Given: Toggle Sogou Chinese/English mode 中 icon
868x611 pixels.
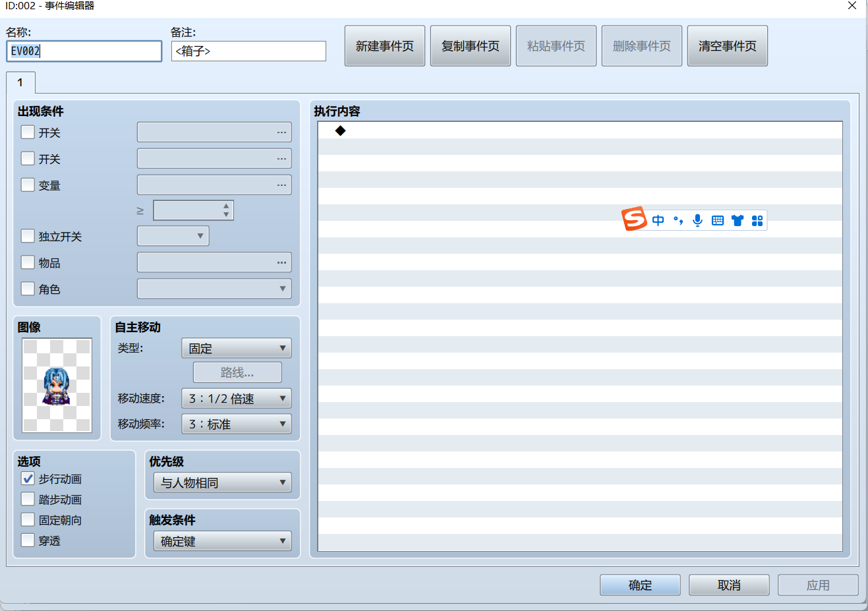Looking at the screenshot, I should point(658,220).
